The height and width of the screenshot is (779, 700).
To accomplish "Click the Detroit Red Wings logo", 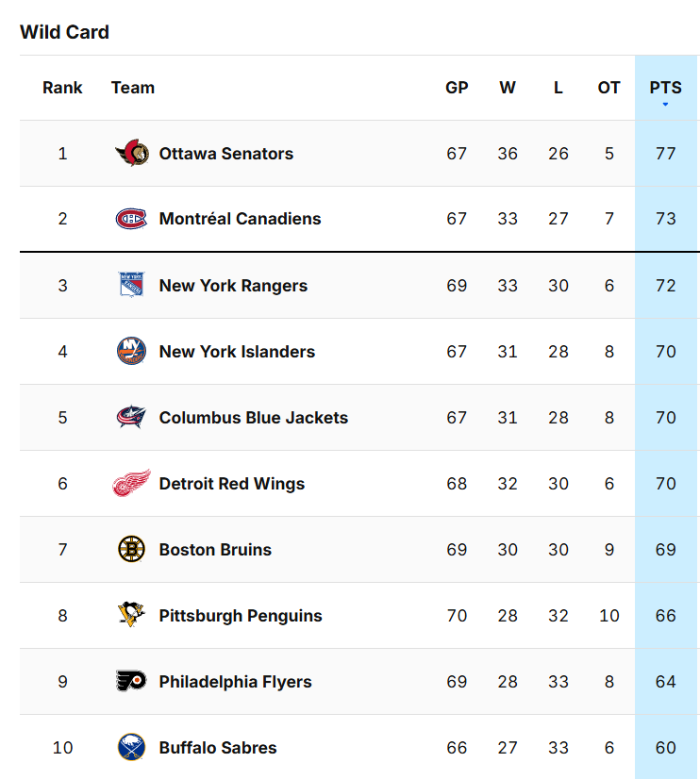I will click(132, 483).
